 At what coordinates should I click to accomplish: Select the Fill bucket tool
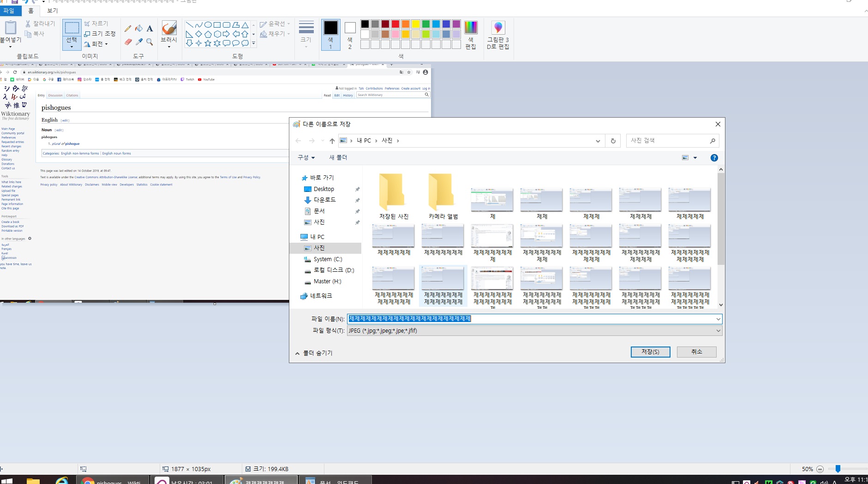click(x=139, y=29)
